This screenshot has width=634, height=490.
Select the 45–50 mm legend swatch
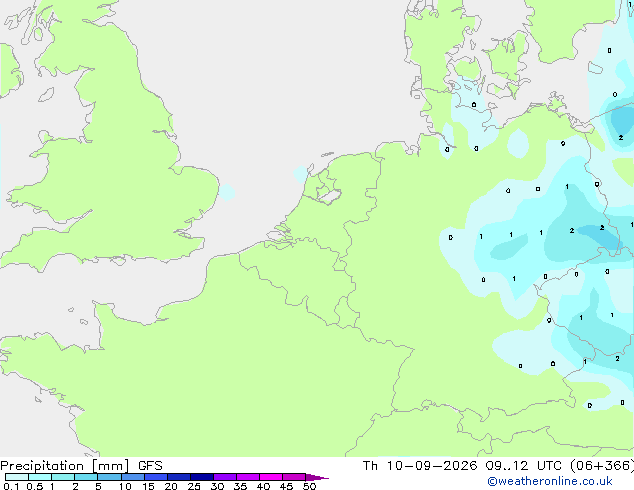tap(294, 477)
